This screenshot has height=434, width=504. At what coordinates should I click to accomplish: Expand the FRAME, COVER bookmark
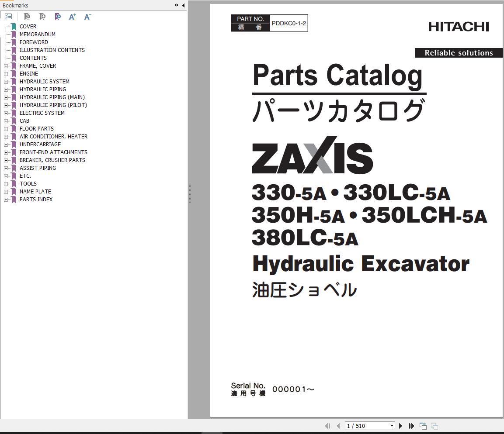click(x=6, y=66)
